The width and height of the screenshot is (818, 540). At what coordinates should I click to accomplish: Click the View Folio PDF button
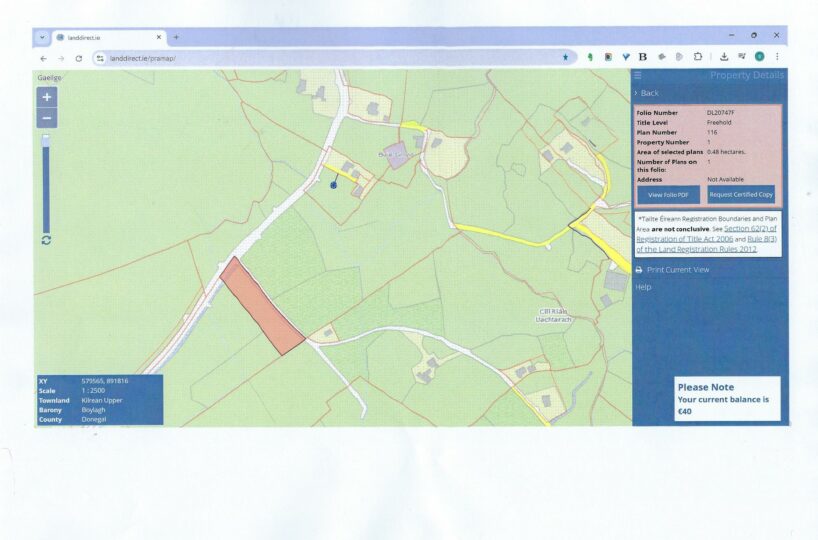pyautogui.click(x=668, y=194)
